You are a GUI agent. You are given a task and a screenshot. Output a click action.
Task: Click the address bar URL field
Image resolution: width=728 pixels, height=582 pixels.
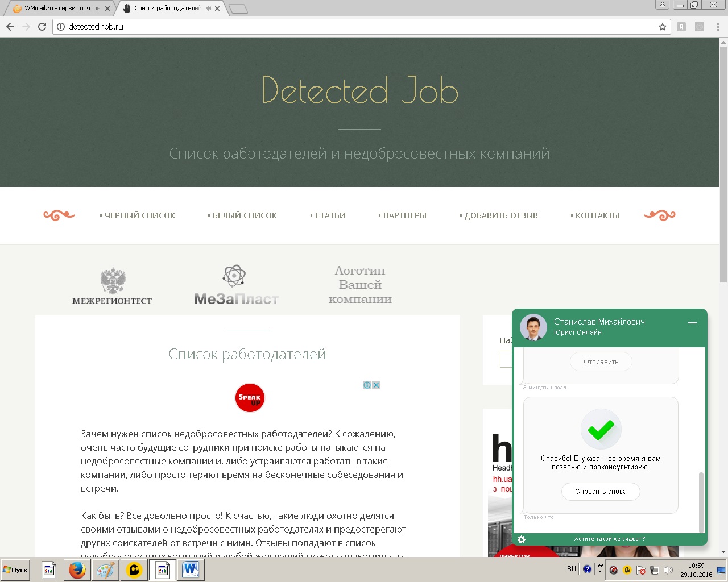pos(361,27)
